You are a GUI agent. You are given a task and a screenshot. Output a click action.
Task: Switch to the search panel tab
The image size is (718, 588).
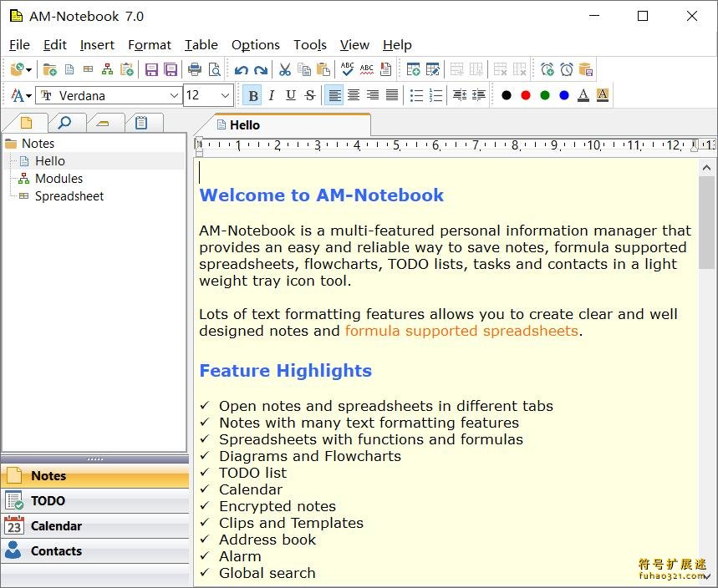(65, 122)
